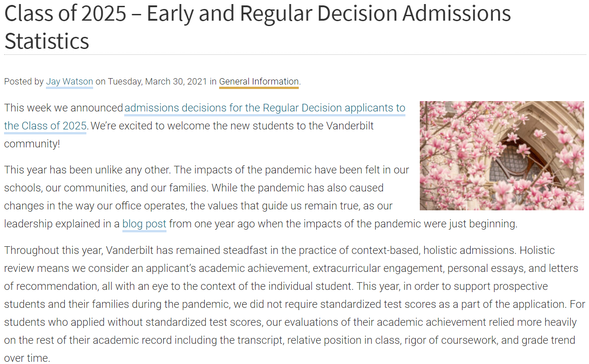This screenshot has height=364, width=589.
Task: Open the blog post link
Action: coord(144,224)
